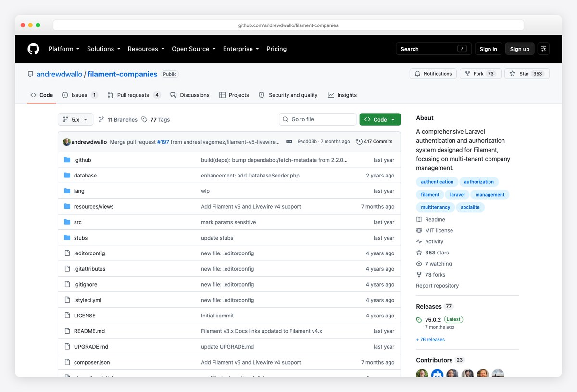This screenshot has height=392, width=577.
Task: Click 'mark params sensitive' commit message
Action: point(228,222)
